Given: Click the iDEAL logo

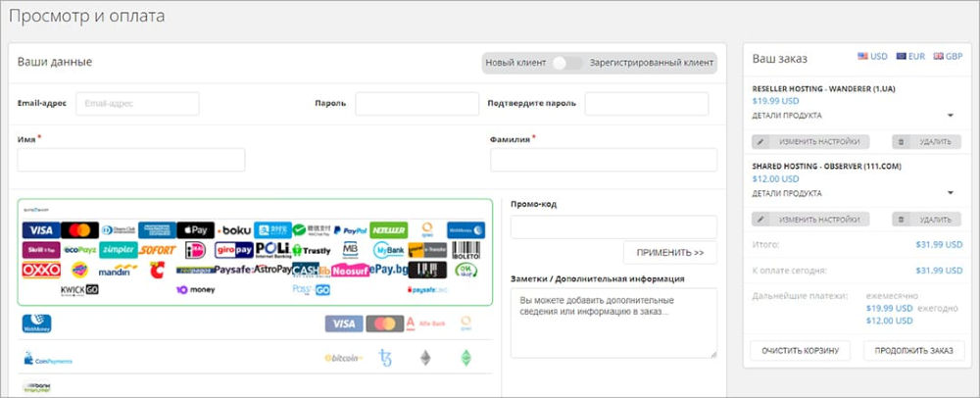Looking at the screenshot, I should (196, 250).
